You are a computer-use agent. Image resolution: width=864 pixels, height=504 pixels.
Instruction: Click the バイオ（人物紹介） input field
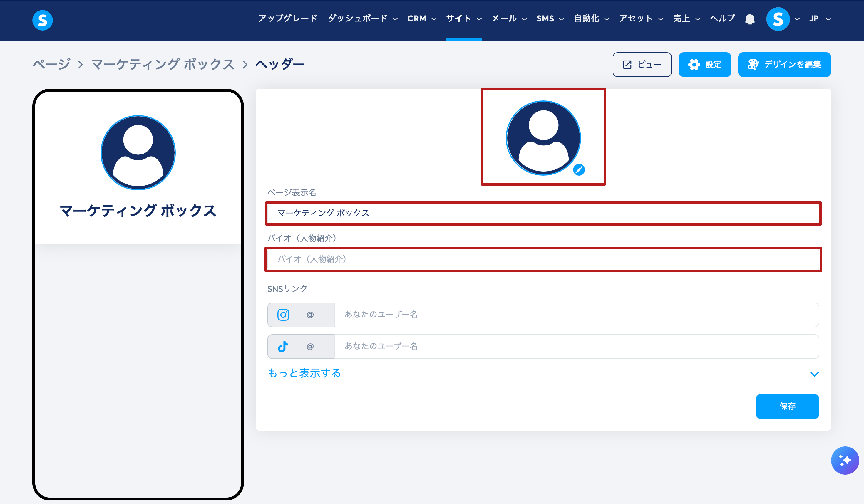point(543,259)
